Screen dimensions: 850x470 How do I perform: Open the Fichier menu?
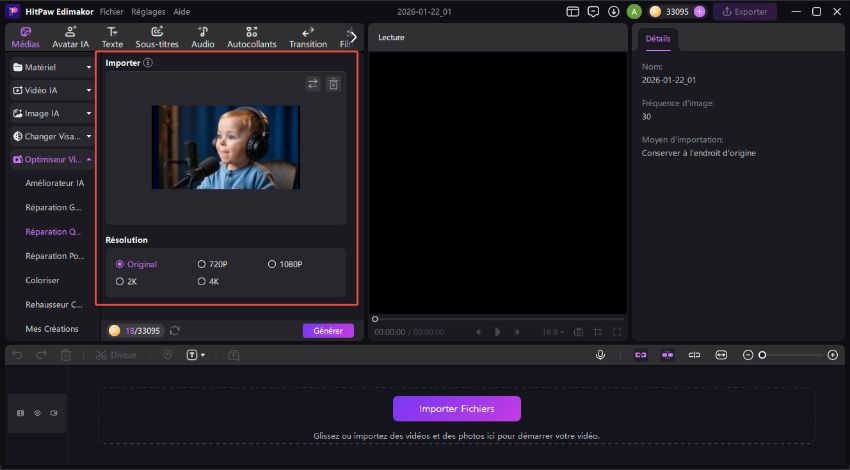point(111,11)
